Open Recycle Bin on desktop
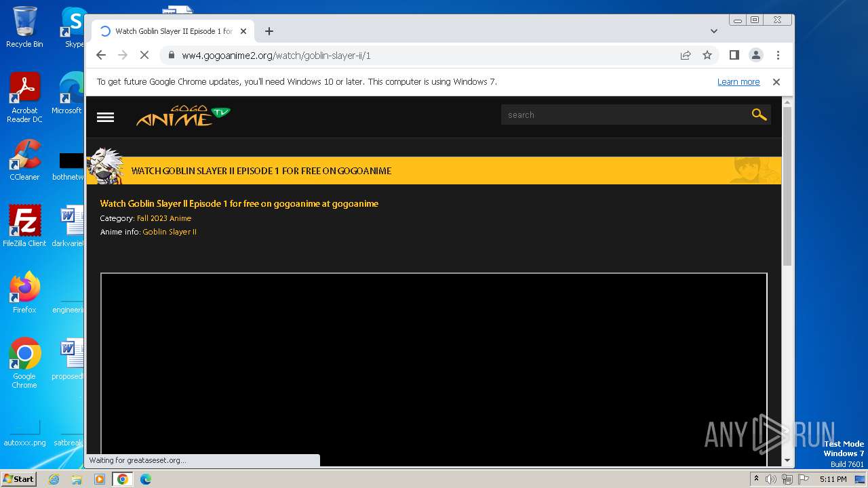 [24, 28]
